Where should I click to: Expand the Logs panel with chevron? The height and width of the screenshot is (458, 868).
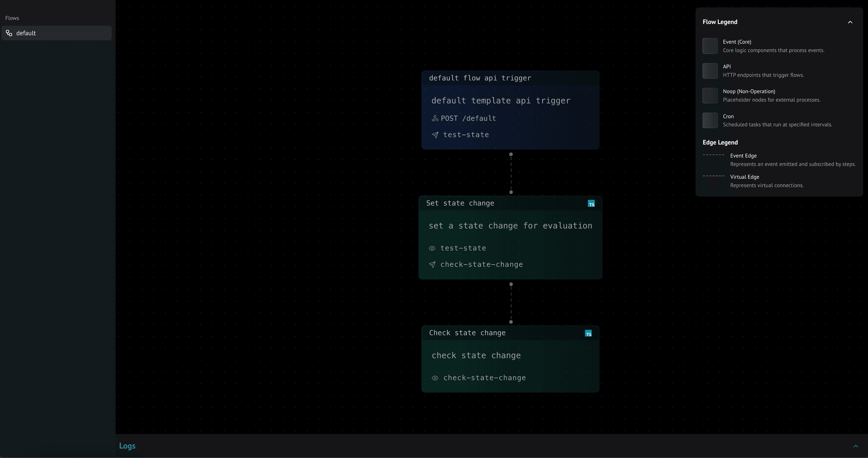click(x=855, y=446)
